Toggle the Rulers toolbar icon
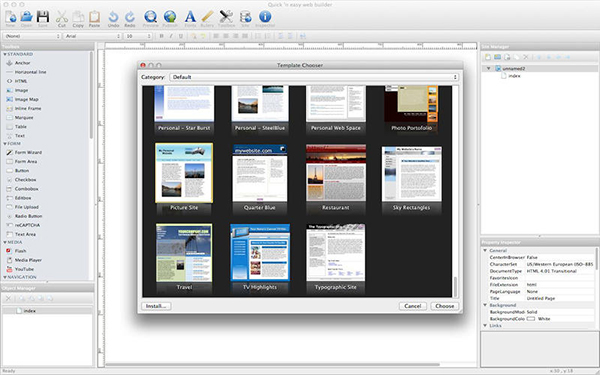 tap(207, 17)
